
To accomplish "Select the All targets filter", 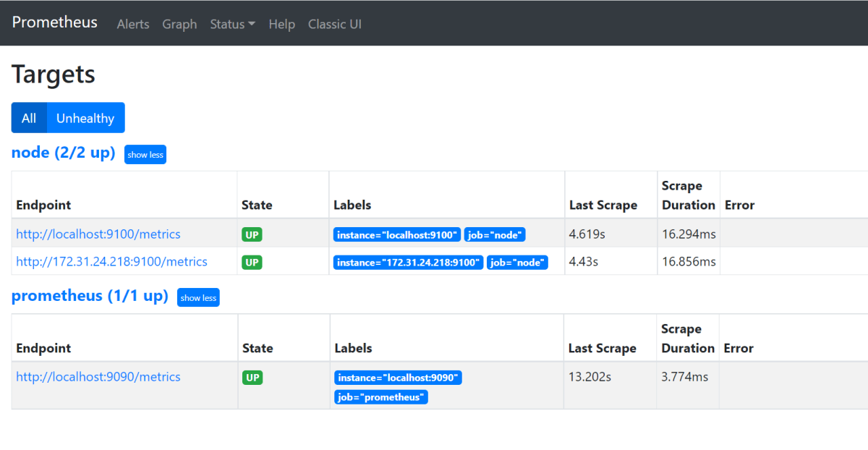I will coord(29,118).
